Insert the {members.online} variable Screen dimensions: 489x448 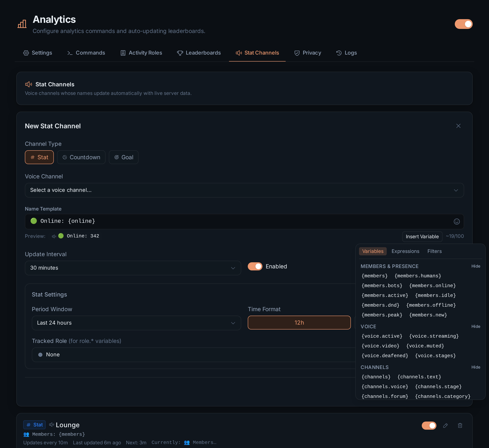pos(433,285)
